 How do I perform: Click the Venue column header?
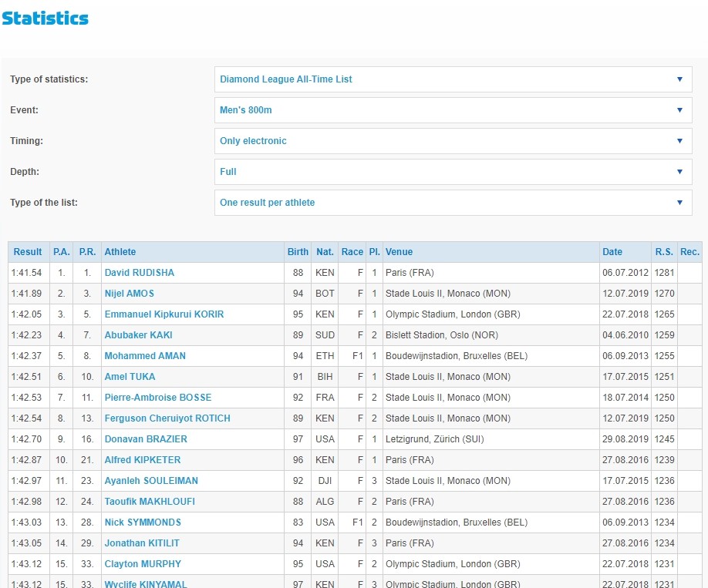400,252
